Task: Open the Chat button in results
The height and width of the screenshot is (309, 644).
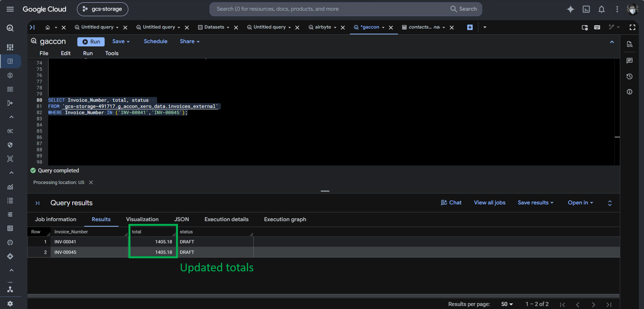Action: [x=451, y=203]
